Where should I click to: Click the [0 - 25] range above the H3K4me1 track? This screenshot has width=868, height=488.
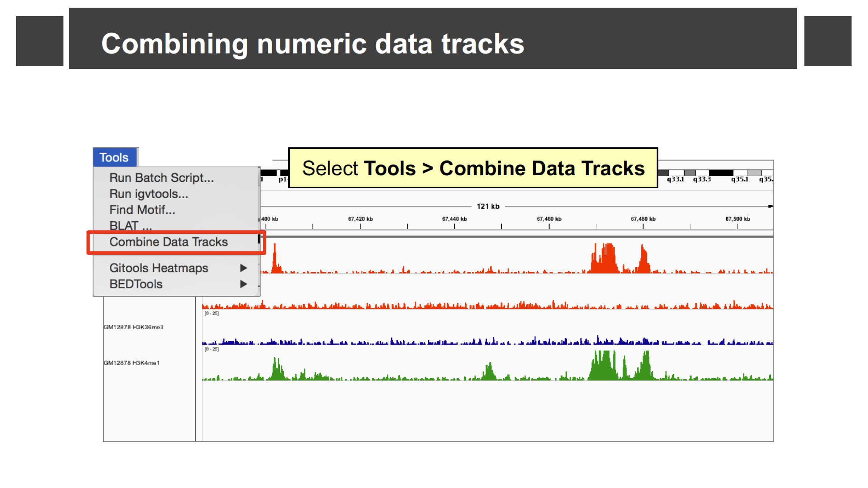[x=211, y=349]
